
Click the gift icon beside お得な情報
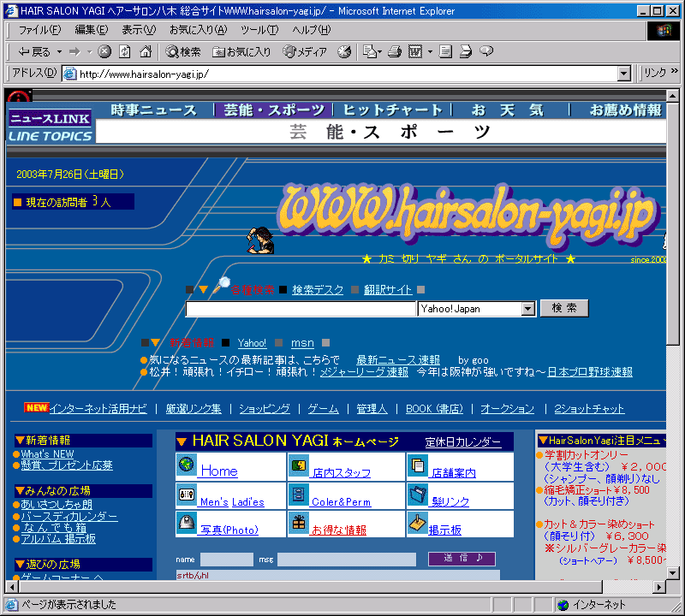(299, 522)
